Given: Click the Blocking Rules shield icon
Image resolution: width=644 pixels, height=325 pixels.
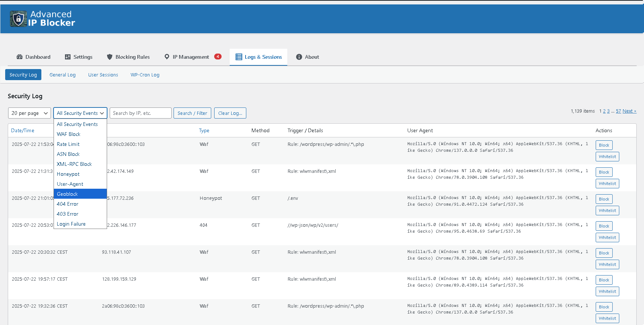Looking at the screenshot, I should (x=110, y=57).
